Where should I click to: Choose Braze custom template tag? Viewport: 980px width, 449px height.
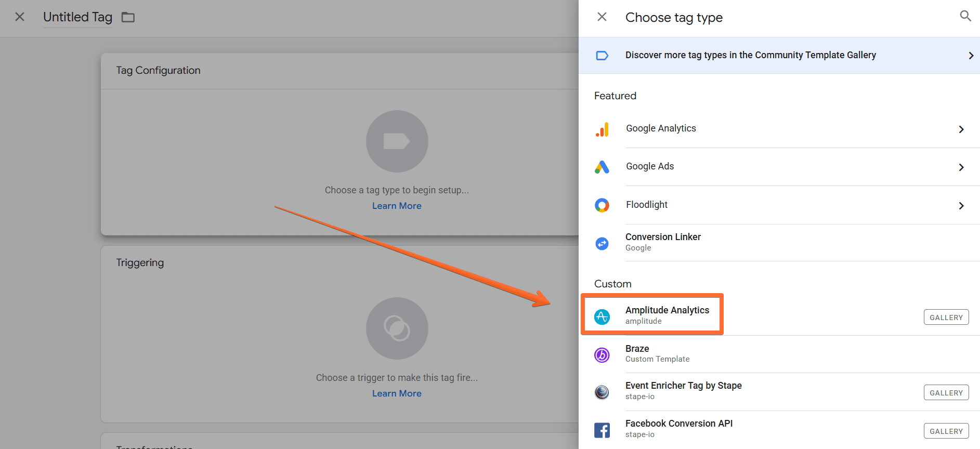pyautogui.click(x=779, y=354)
